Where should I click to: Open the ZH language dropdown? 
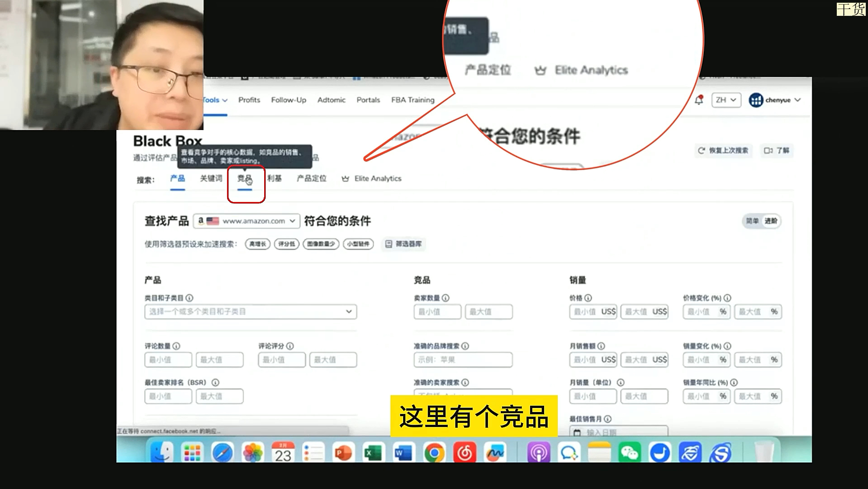(726, 100)
